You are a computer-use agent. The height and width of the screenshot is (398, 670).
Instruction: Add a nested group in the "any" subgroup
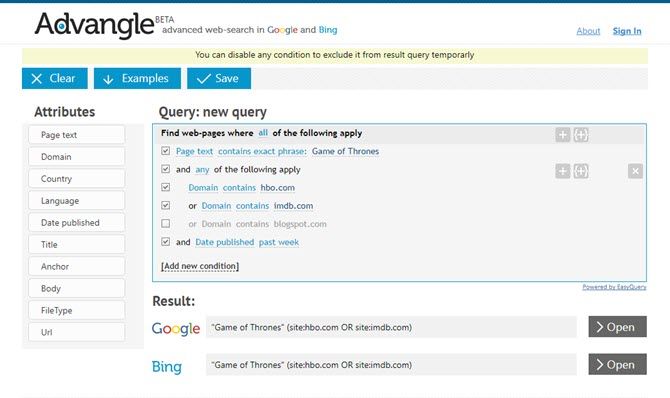pos(581,171)
